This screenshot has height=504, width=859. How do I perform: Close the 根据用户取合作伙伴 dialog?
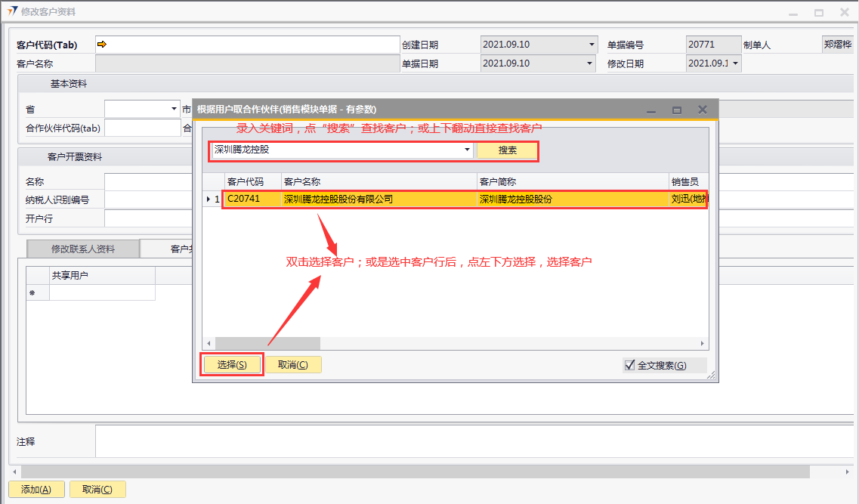tap(702, 110)
